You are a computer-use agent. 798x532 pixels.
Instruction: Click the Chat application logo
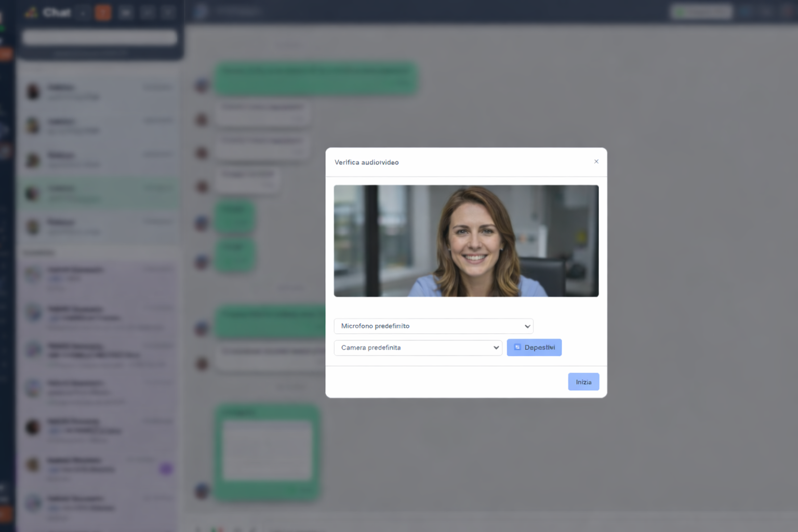tap(31, 12)
